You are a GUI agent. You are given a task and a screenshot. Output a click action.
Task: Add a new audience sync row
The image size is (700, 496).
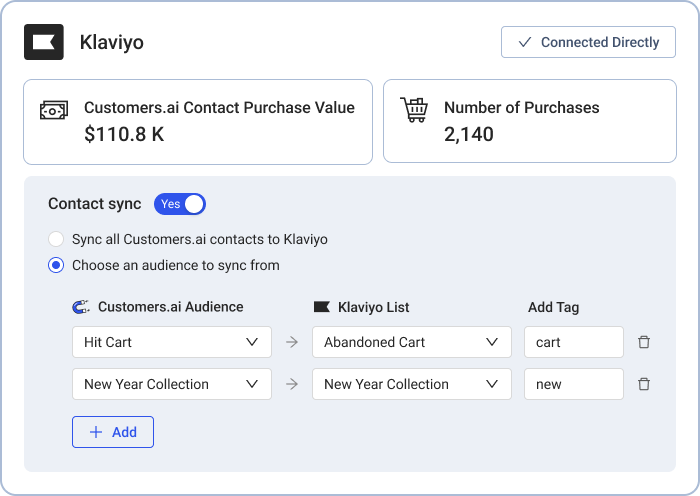coord(113,432)
